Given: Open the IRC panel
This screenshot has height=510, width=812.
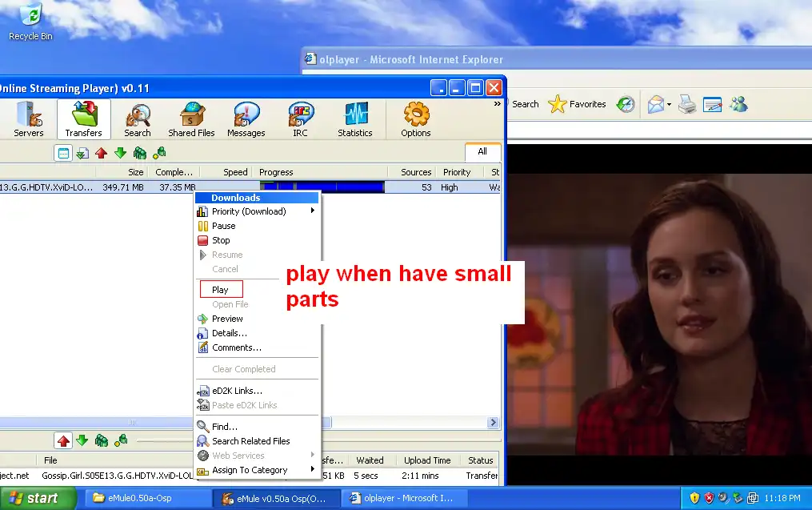Looking at the screenshot, I should click(x=300, y=120).
